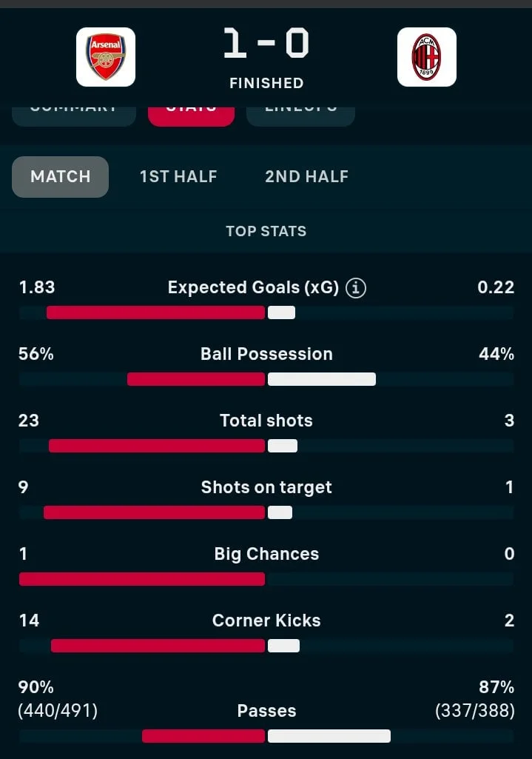Viewport: 532px width, 759px height.
Task: Click the 1 - 0 final score
Action: coord(266,44)
